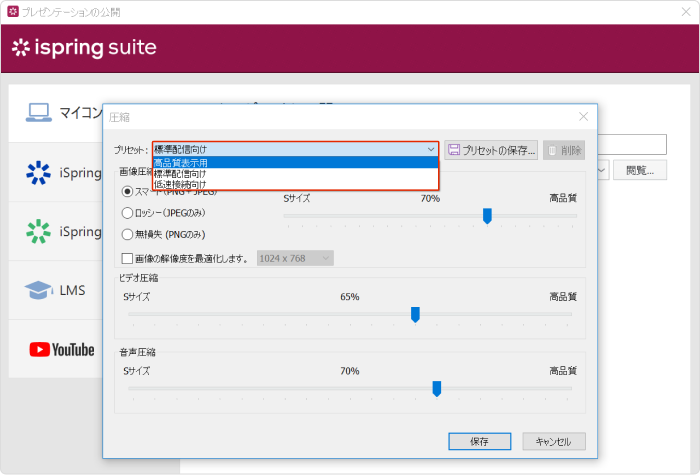Screen dimensions: 700x475
Task: Select the 無損失 (PNGのみ) radio button
Action: click(127, 234)
